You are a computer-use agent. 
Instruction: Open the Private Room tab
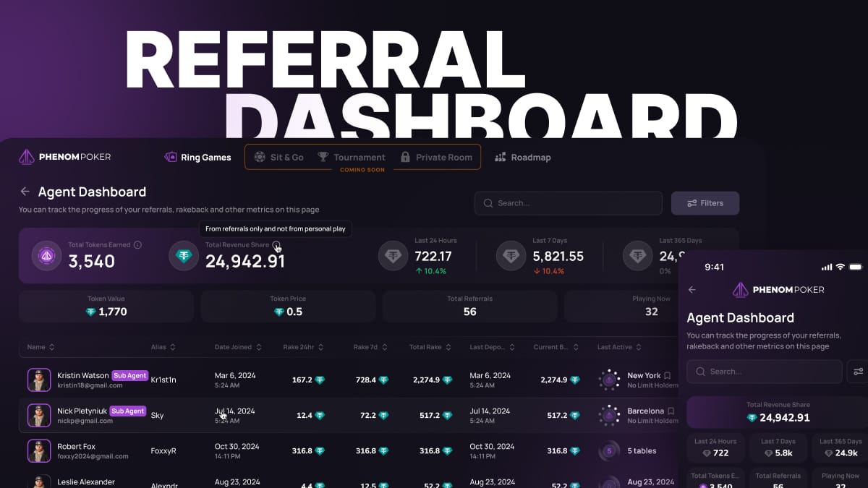(x=436, y=157)
